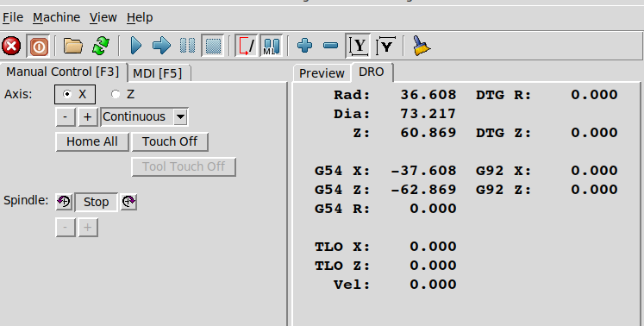This screenshot has height=326, width=644.
Task: Click the Home All button
Action: pos(92,141)
